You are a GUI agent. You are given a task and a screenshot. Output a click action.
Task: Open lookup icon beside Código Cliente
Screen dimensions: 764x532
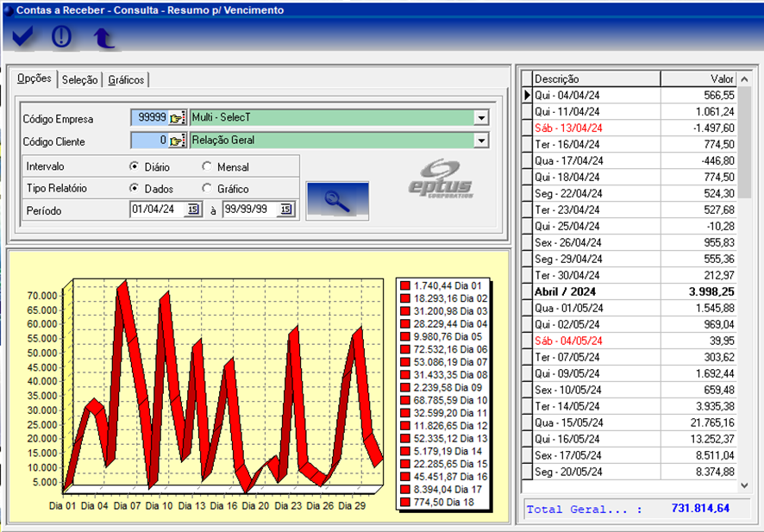pos(178,141)
